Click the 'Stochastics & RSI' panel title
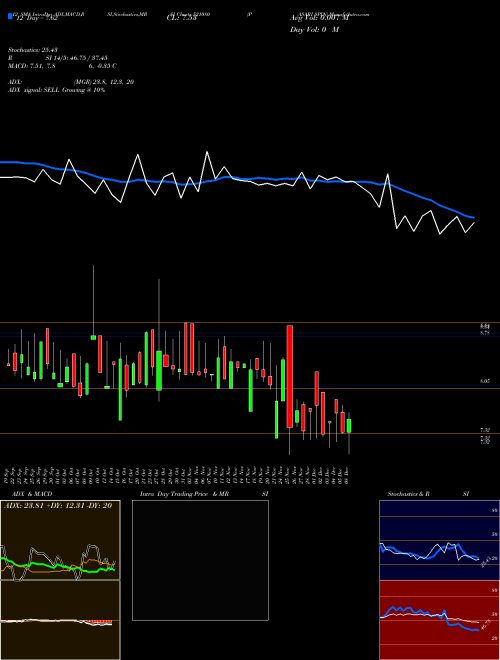Screen dimensions: 500x660 [x=428, y=494]
